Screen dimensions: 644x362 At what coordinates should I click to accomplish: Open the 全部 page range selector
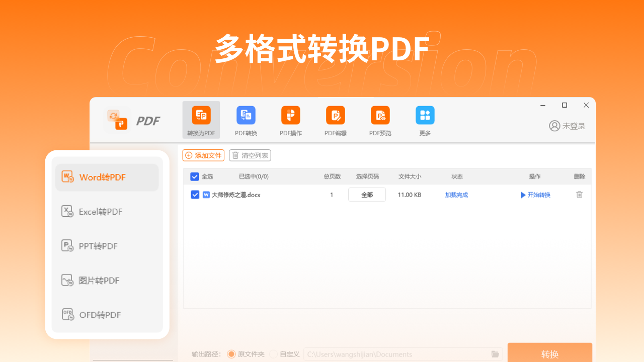pos(367,195)
